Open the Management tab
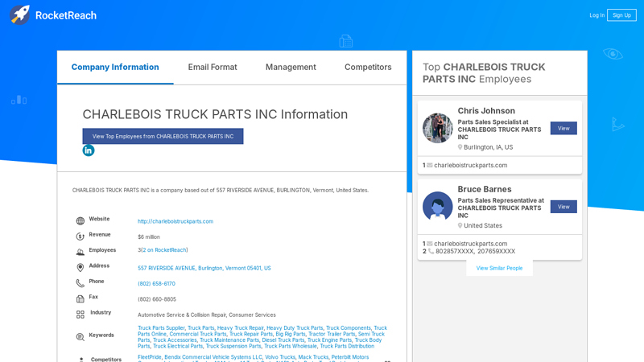Viewport: 644px width, 362px height. (x=291, y=68)
